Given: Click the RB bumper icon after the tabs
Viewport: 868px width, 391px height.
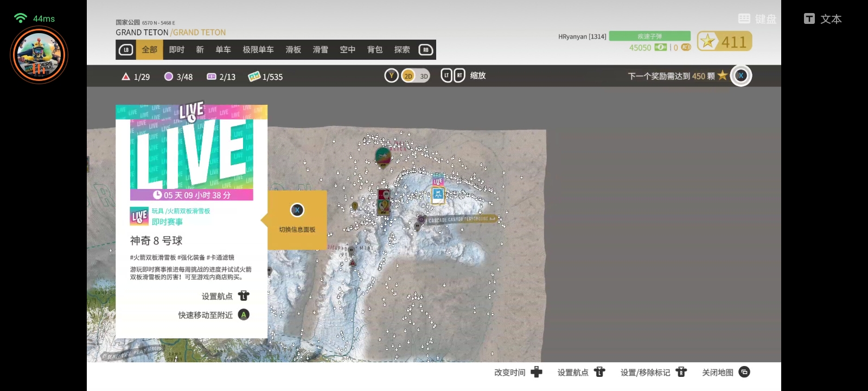Looking at the screenshot, I should [x=426, y=50].
